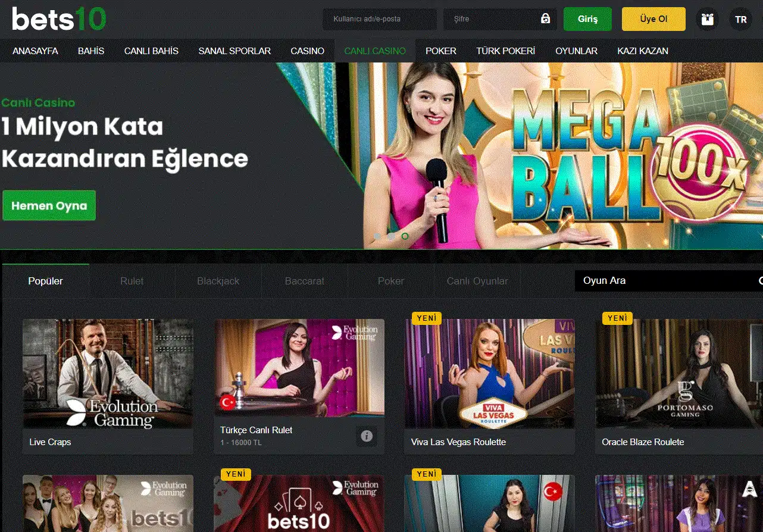The image size is (763, 532).
Task: Open the OYUNLAR menu item
Action: tap(576, 51)
